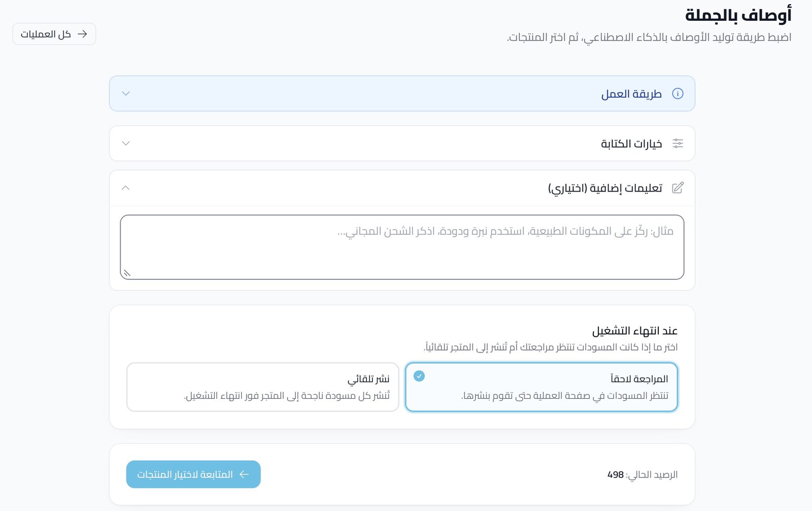
Task: Toggle the تعليمات إضافية (اختياري) header
Action: tap(402, 188)
